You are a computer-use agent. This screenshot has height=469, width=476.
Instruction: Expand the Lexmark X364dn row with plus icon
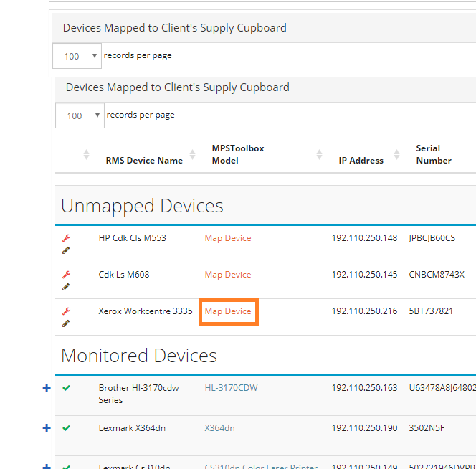47,428
